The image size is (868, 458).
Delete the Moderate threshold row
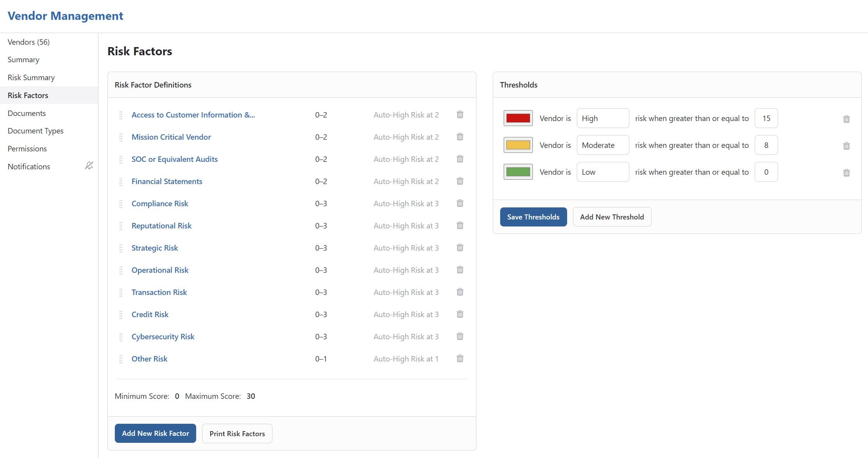tap(846, 146)
